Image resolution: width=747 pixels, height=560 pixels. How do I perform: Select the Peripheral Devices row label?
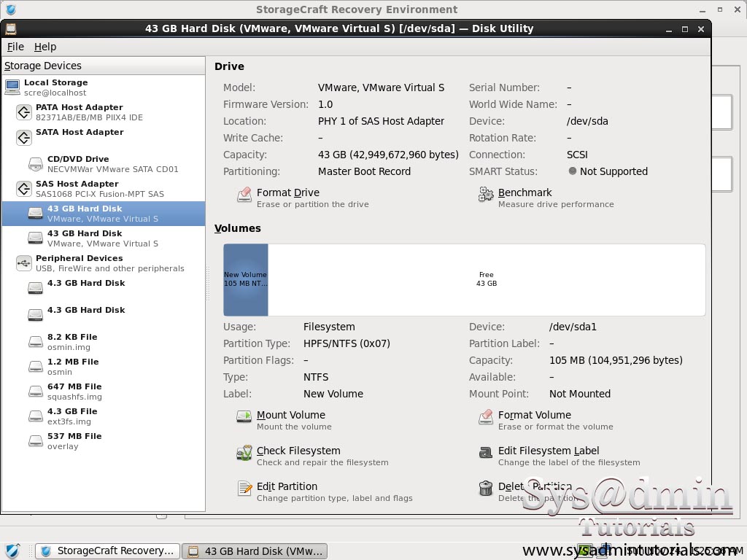[x=79, y=258]
